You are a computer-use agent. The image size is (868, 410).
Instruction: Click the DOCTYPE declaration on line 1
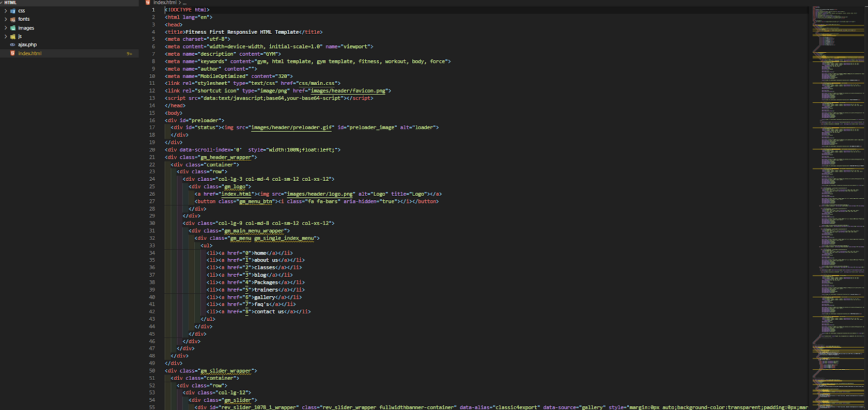(187, 10)
